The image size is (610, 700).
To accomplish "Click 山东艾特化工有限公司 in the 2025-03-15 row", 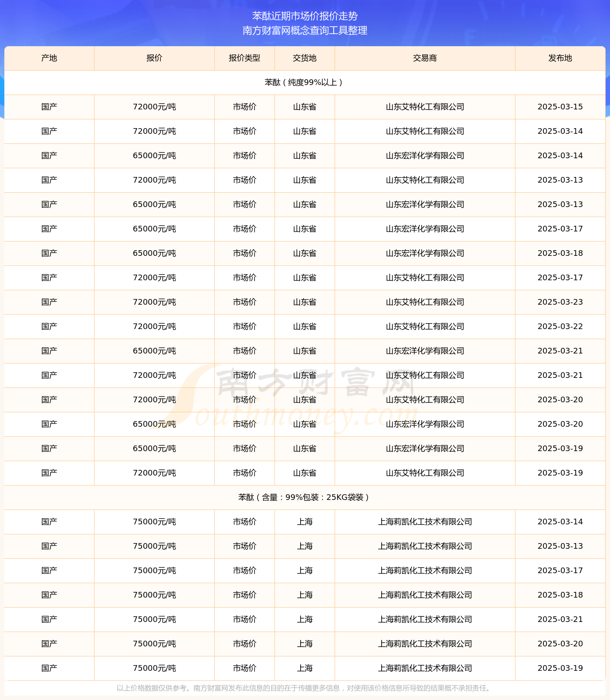I will (x=425, y=107).
